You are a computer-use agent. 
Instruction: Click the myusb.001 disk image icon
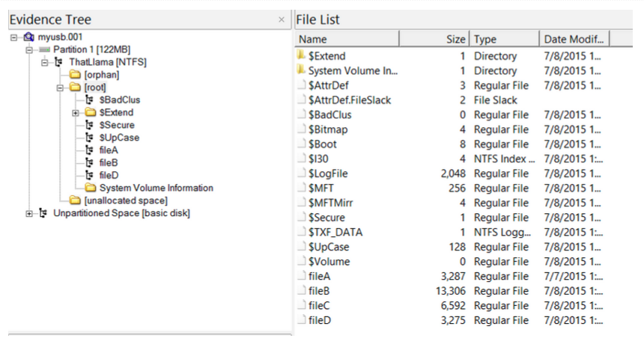click(29, 37)
